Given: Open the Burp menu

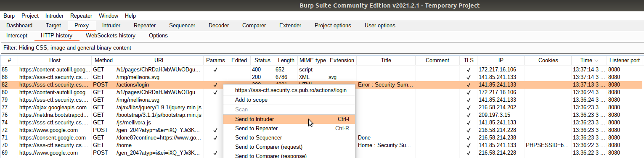Looking at the screenshot, I should click(9, 16).
